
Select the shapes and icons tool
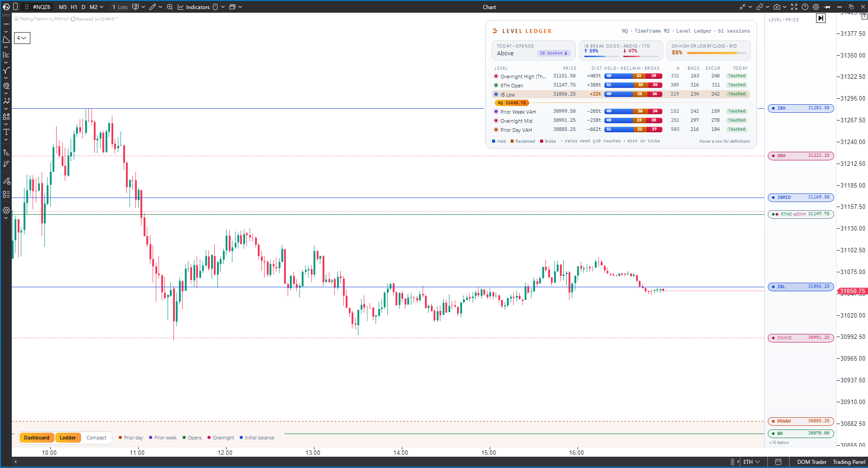6,116
